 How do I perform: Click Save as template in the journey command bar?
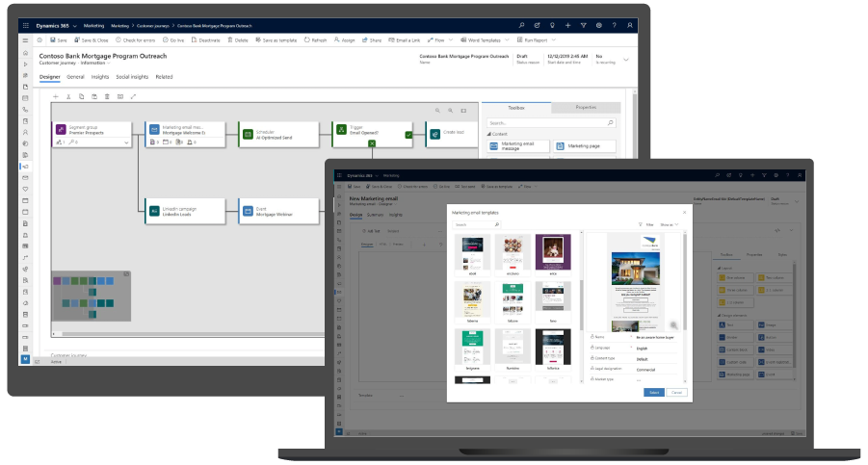click(276, 40)
